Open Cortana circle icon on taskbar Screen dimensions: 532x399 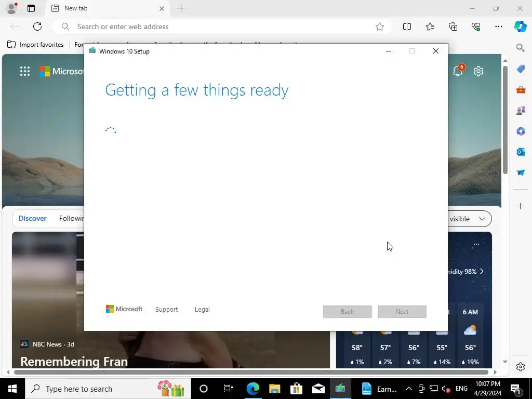[204, 389]
